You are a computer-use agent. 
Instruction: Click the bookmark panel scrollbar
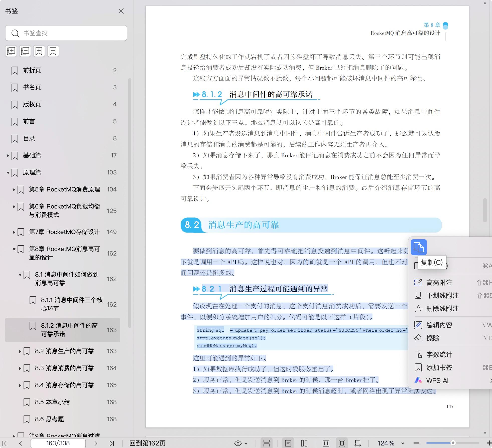tap(130, 203)
